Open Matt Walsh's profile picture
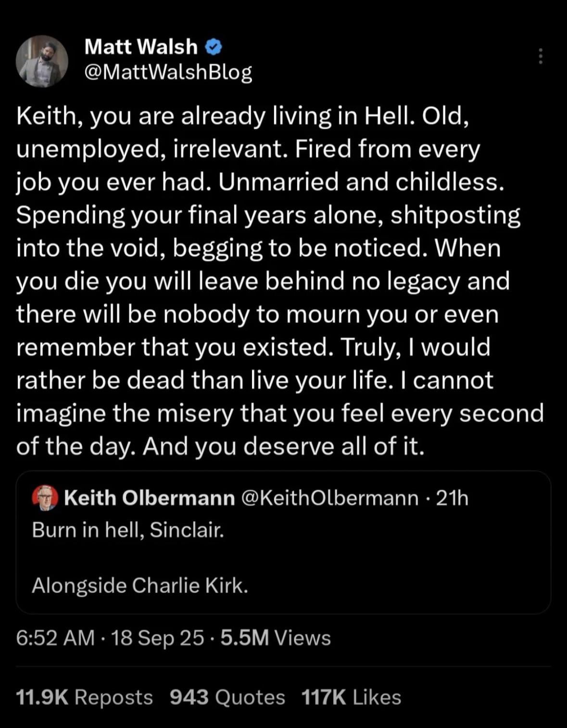 [x=42, y=61]
